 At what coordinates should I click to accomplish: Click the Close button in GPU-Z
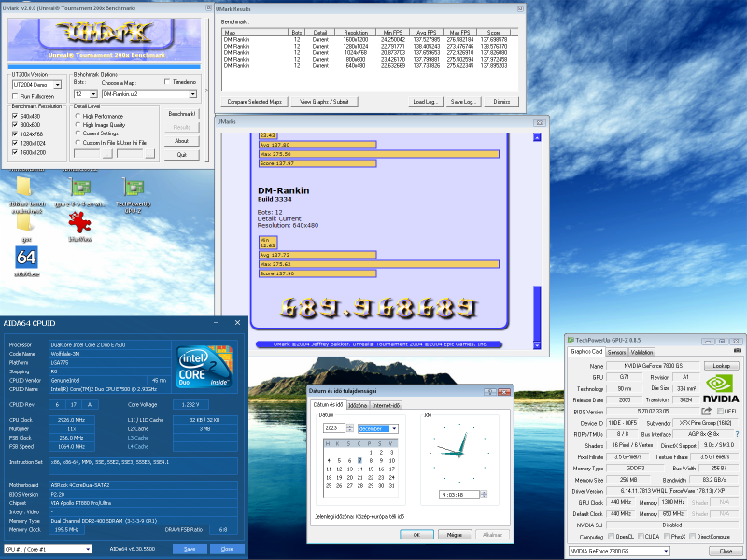[x=726, y=551]
